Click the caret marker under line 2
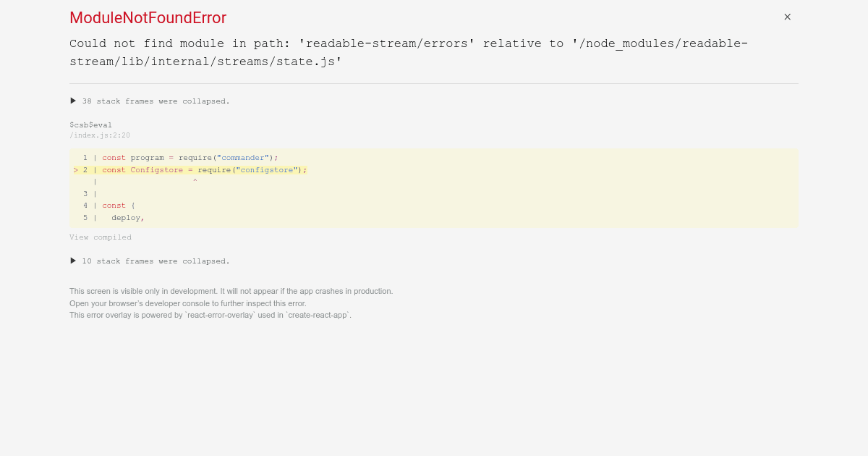 [194, 181]
